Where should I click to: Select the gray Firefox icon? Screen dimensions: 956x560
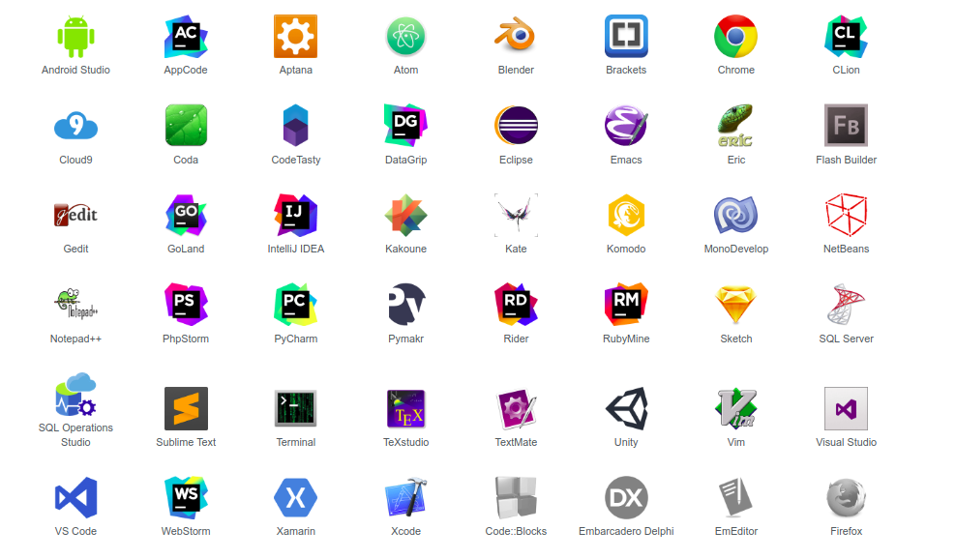847,498
